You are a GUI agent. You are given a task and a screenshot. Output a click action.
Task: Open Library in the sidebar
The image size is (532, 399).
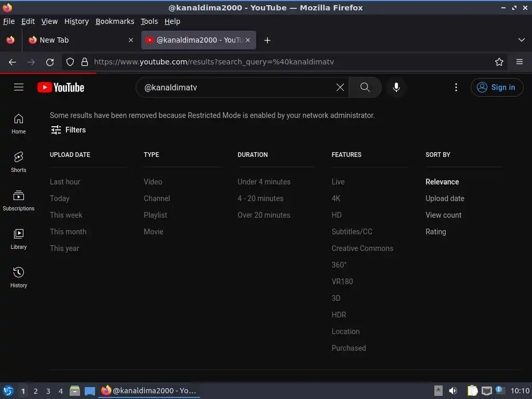click(19, 239)
